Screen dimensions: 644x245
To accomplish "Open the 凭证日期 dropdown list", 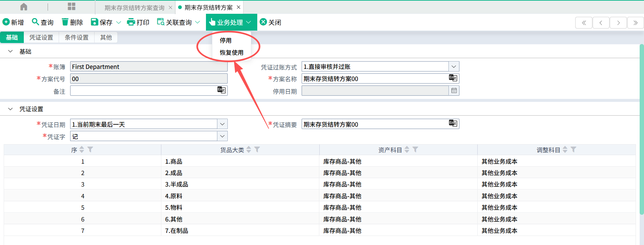I will pyautogui.click(x=222, y=124).
